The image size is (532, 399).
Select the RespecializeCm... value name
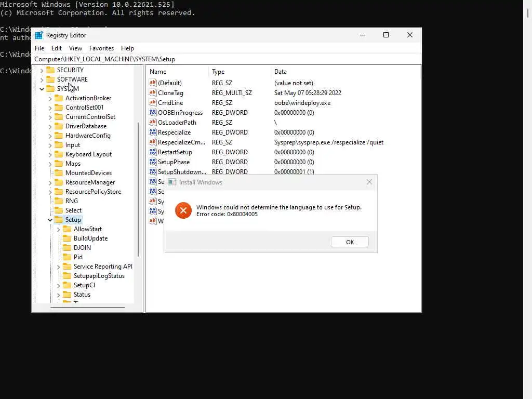pyautogui.click(x=181, y=142)
